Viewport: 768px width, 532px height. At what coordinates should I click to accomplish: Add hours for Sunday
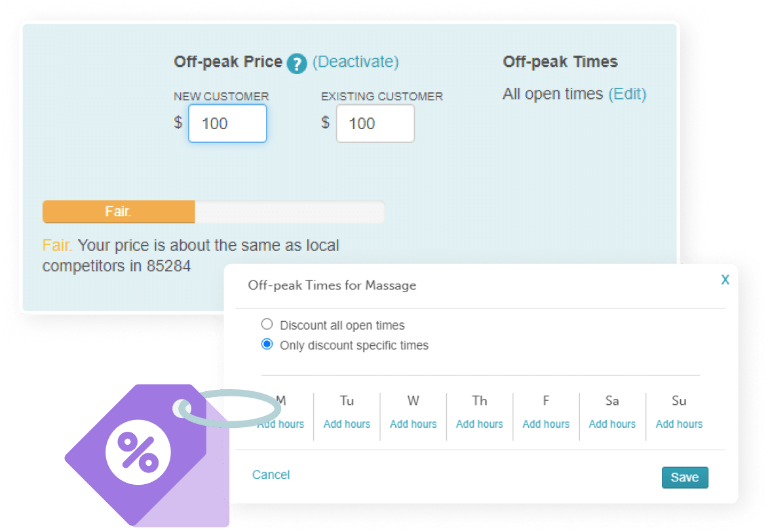(x=679, y=425)
